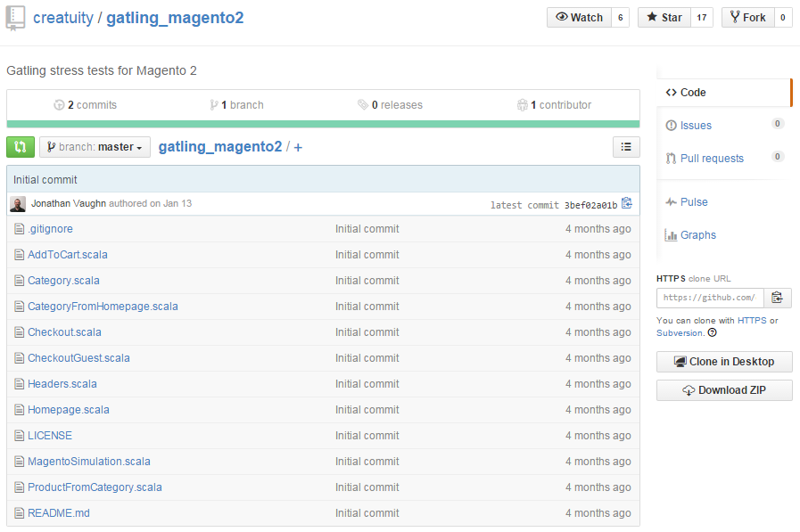Click the watchers count 6

click(621, 18)
